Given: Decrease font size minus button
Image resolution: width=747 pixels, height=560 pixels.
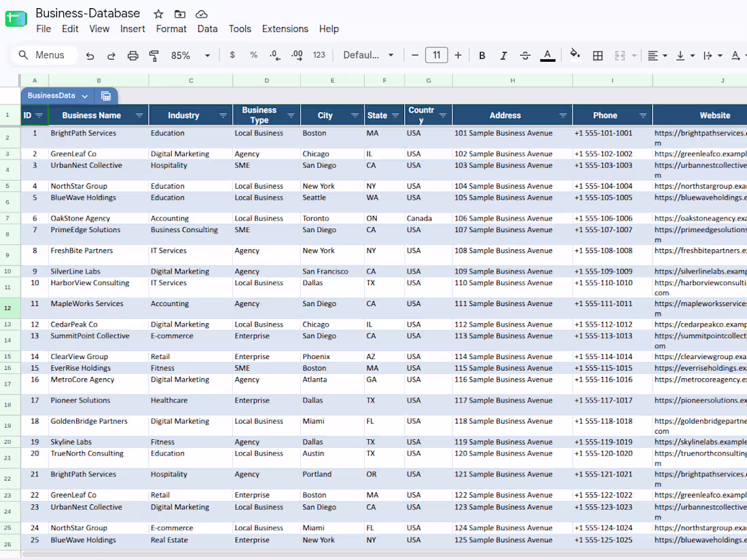Looking at the screenshot, I should [x=415, y=55].
